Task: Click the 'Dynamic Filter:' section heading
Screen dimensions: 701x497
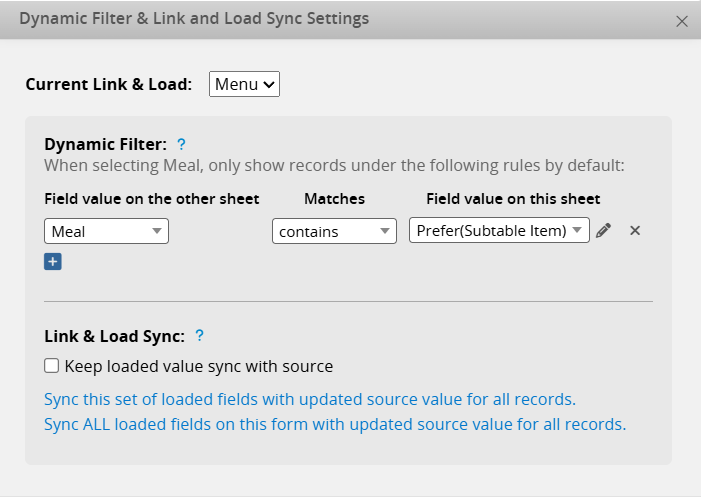Action: point(105,144)
